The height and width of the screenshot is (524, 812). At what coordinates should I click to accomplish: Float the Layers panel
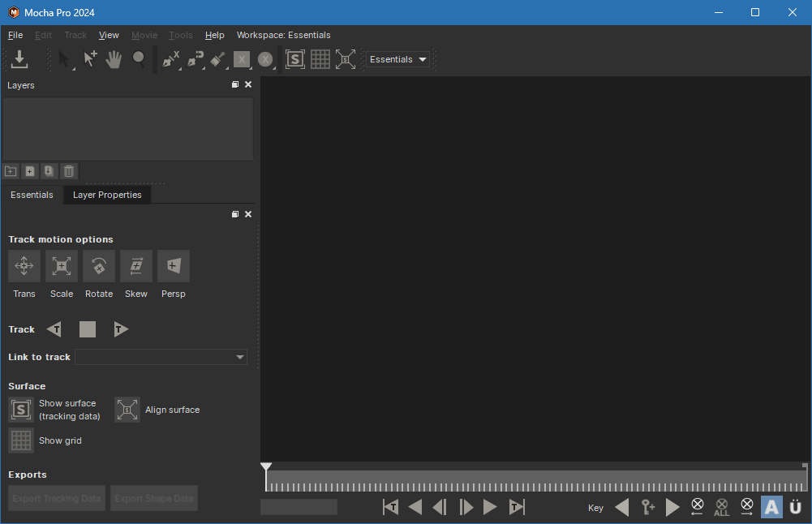click(235, 84)
